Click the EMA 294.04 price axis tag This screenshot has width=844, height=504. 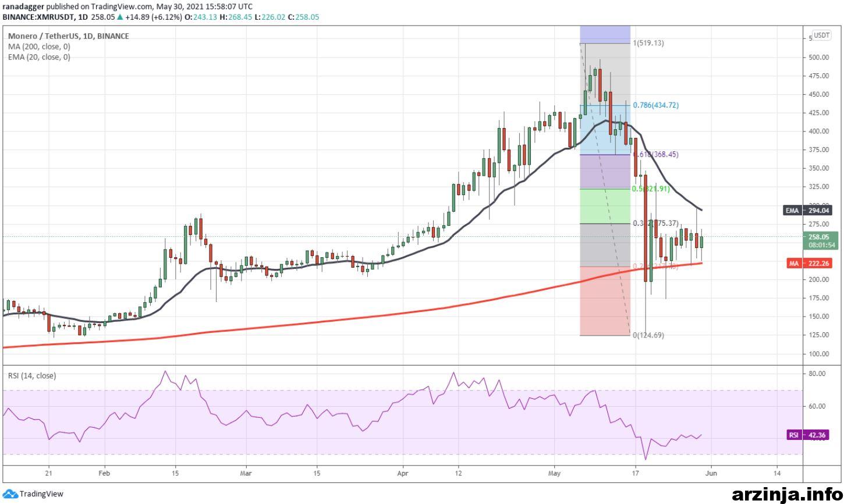(x=808, y=211)
